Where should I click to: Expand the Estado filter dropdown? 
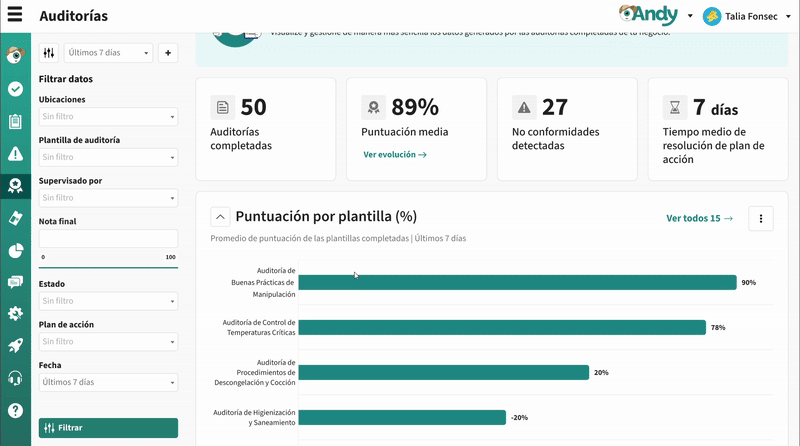pyautogui.click(x=108, y=301)
